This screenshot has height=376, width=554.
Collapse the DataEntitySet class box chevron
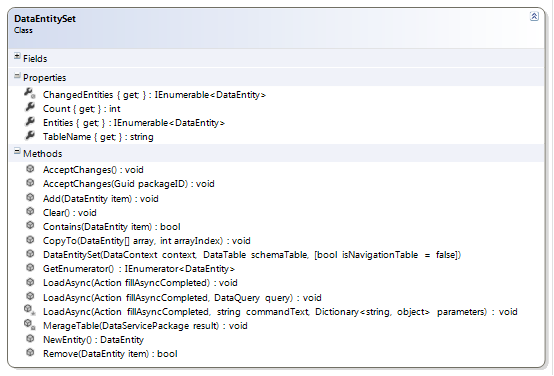pyautogui.click(x=534, y=16)
